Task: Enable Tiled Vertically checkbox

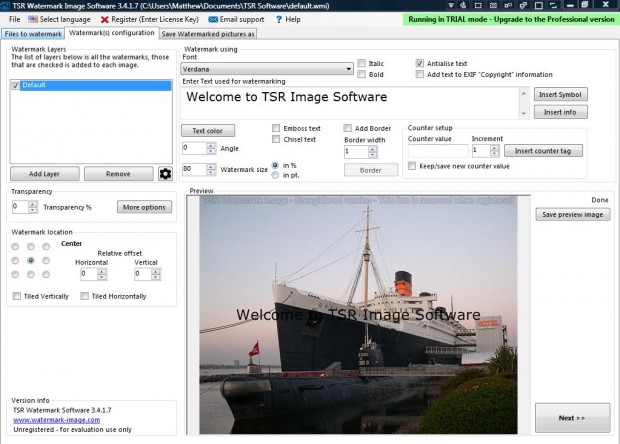Action: (17, 296)
